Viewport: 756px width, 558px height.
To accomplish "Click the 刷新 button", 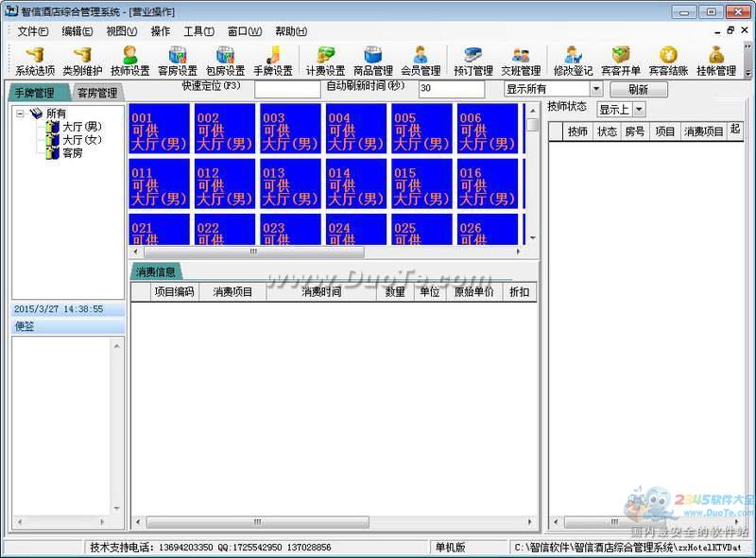I will coord(638,90).
